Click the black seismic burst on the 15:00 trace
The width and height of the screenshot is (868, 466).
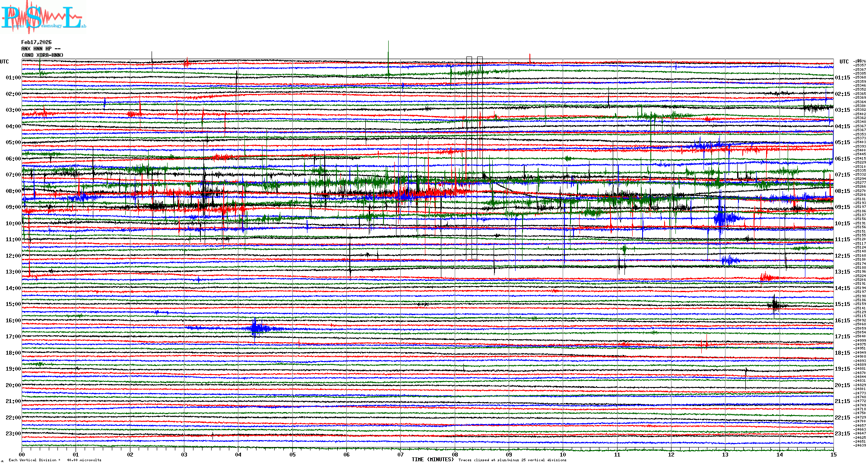point(775,305)
